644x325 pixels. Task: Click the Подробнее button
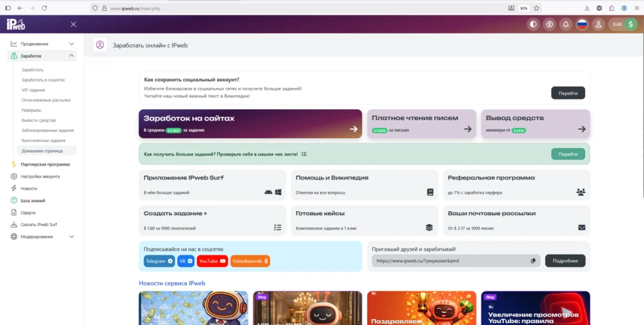[x=565, y=261]
